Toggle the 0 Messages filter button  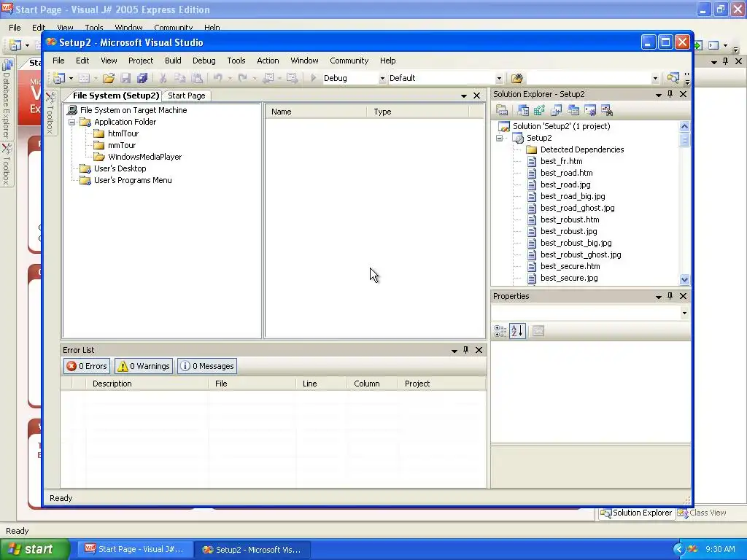coord(207,366)
